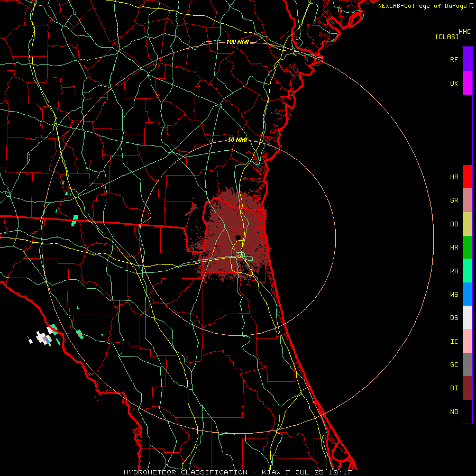Image resolution: width=476 pixels, height=476 pixels.
Task: Click the magenta UK legend swatch
Action: click(467, 83)
